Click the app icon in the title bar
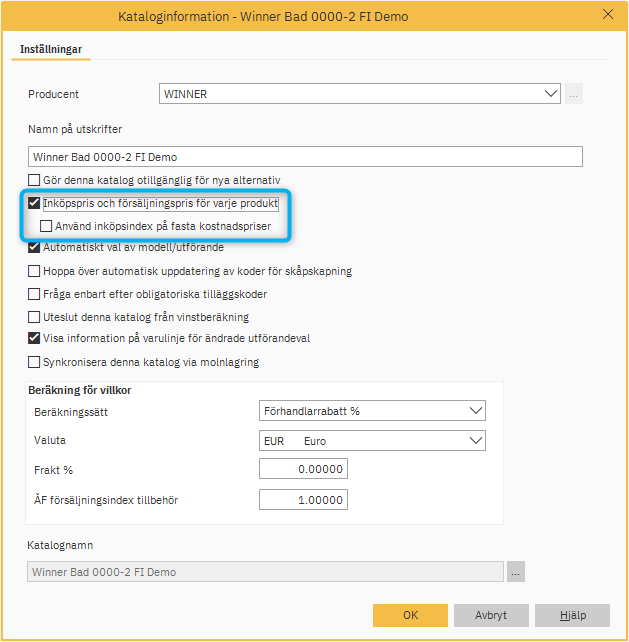 pos(14,15)
